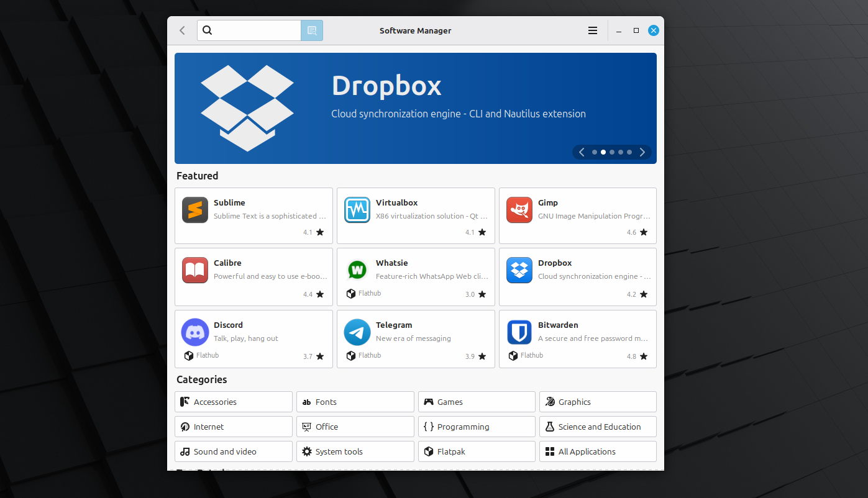
Task: Toggle the search-in-description button
Action: pos(312,30)
